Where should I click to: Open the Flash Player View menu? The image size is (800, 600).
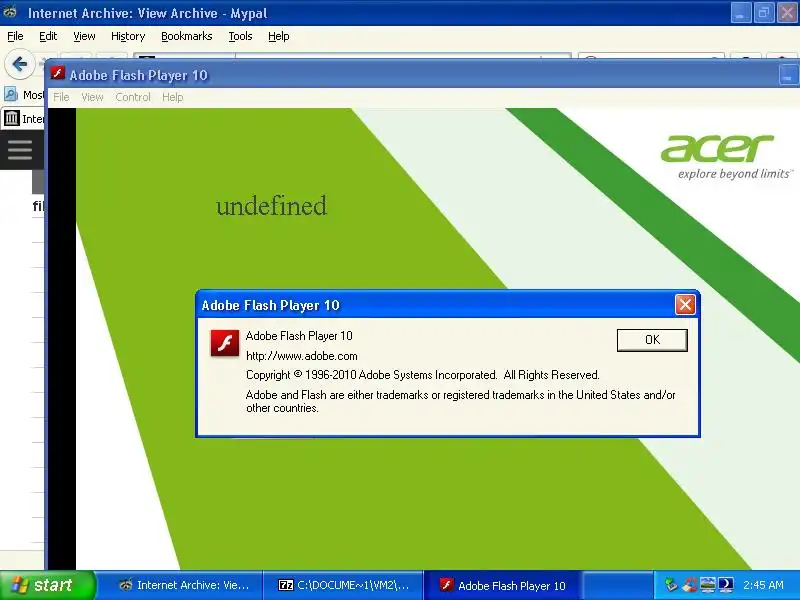click(92, 97)
